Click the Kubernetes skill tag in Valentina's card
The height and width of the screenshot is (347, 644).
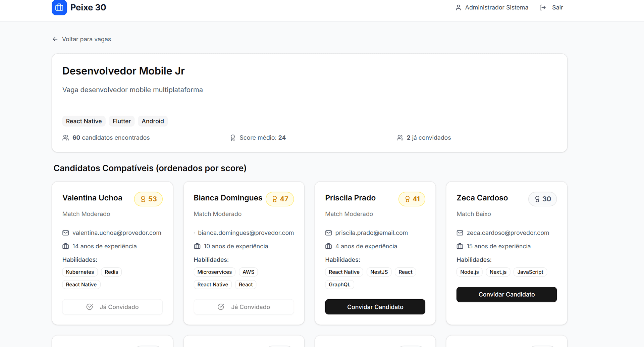click(80, 272)
